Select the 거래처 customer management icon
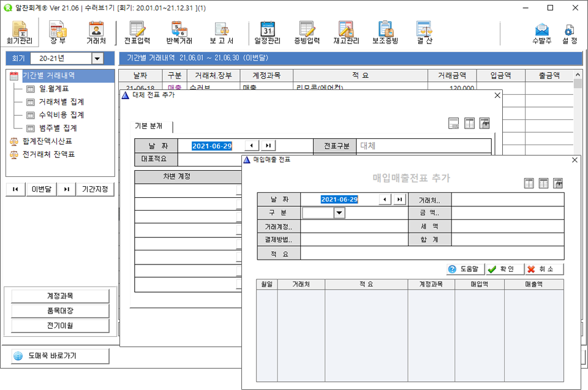The image size is (588, 390). [x=97, y=31]
